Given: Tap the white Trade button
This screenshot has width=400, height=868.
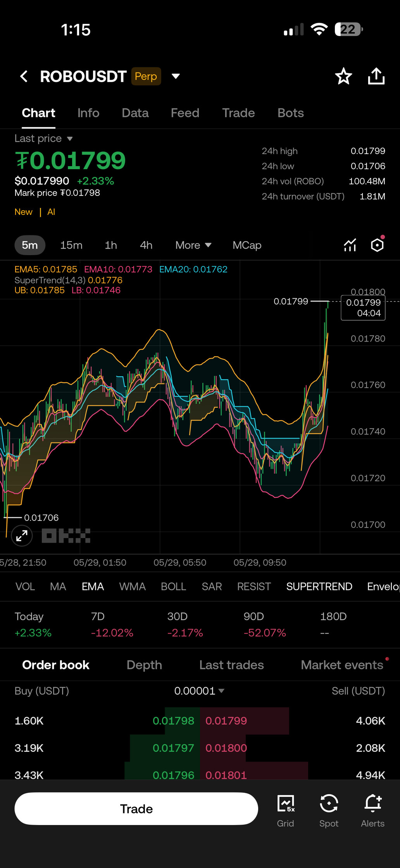Looking at the screenshot, I should click(x=136, y=809).
